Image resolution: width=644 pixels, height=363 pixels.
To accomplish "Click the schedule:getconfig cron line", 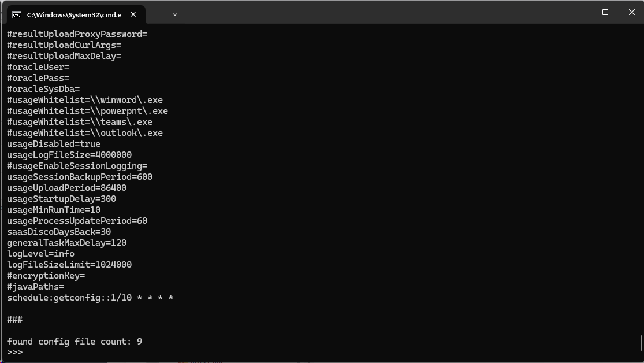I will pos(90,298).
